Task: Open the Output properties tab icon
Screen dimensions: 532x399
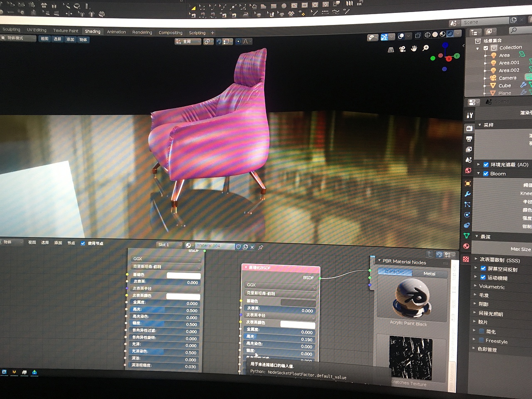Action: (x=469, y=139)
